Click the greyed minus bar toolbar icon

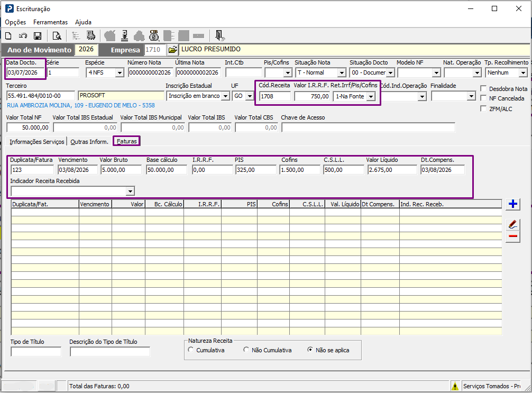(198, 35)
